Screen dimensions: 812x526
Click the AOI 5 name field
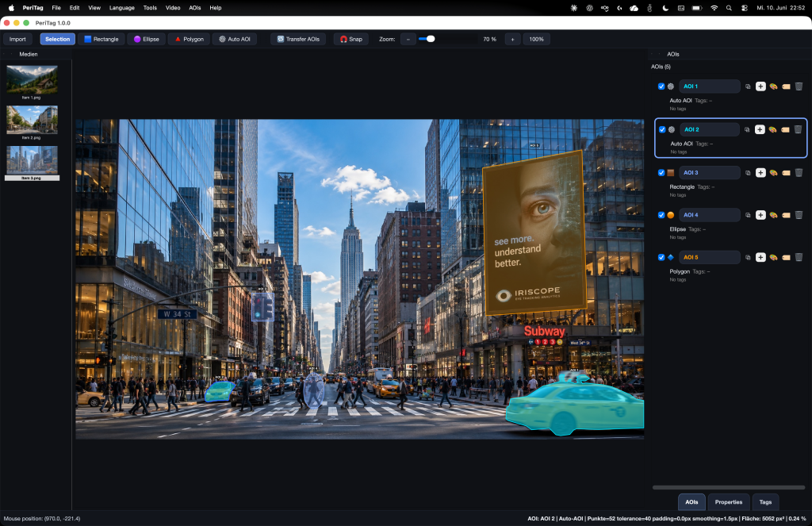(709, 258)
